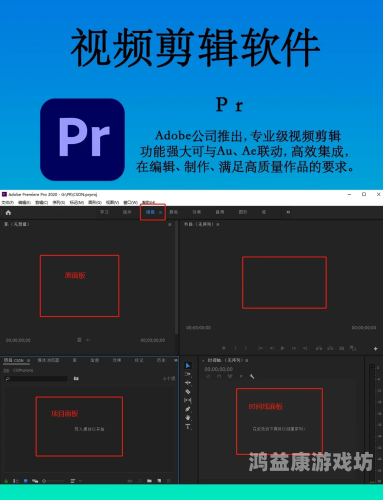
Task: Open the Timeline panel menu
Action: point(247,360)
